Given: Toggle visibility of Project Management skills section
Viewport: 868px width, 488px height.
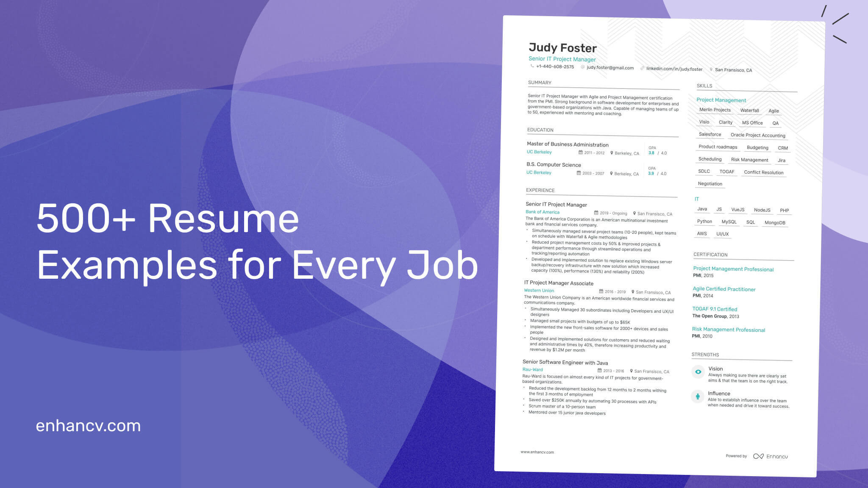Looking at the screenshot, I should [719, 100].
